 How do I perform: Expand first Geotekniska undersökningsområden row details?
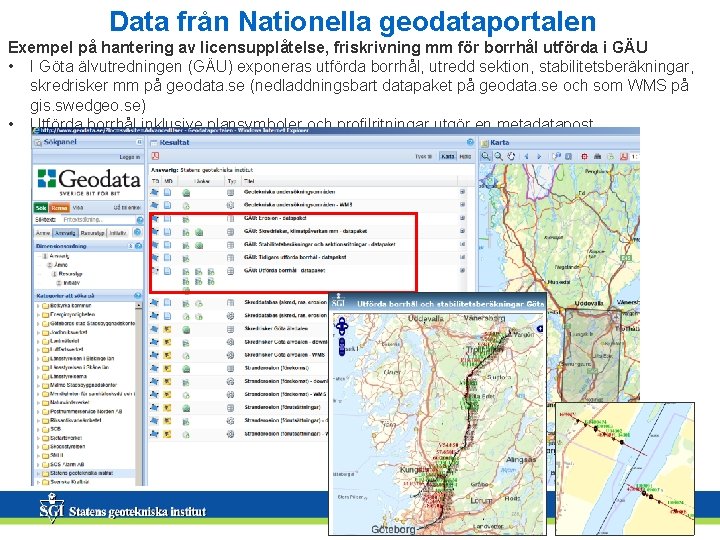tap(462, 192)
